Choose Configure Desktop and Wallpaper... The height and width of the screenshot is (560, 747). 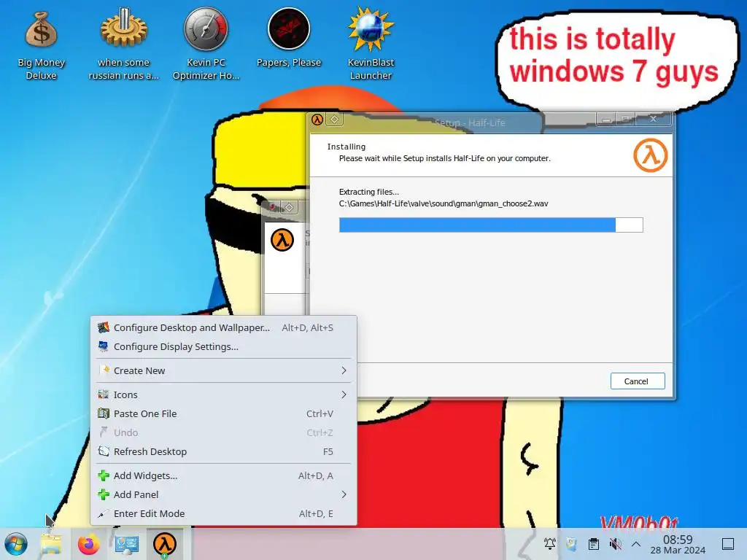coord(223,327)
